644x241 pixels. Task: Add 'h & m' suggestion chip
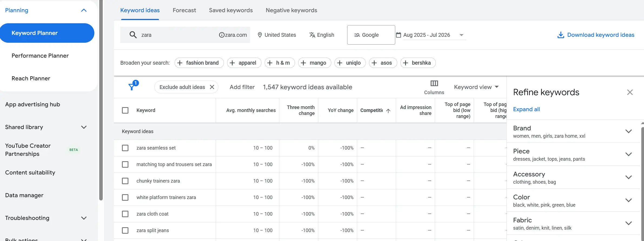click(280, 63)
